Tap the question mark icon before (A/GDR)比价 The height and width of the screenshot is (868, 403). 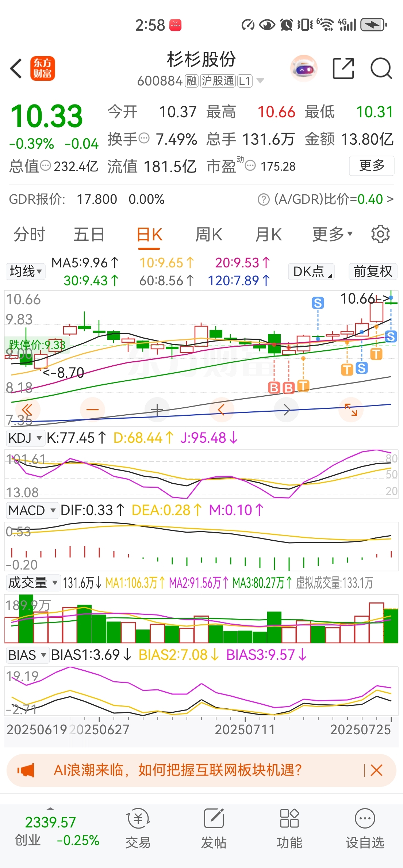point(263,199)
